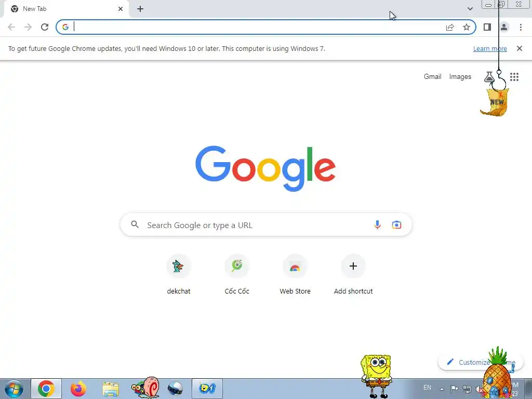Close the New Tab tab
Screen dimensions: 532x399
[x=121, y=9]
